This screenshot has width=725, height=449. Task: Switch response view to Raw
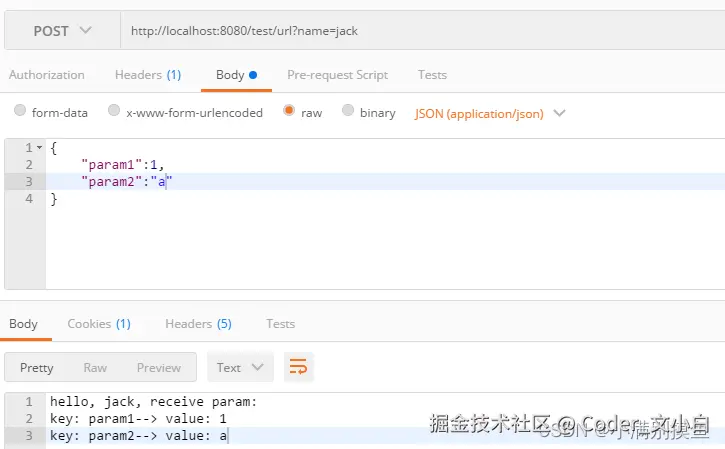(95, 368)
